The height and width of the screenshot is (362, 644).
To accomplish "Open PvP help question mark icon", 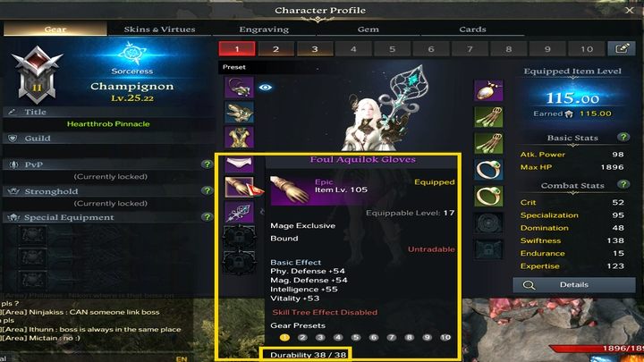I will tap(207, 164).
